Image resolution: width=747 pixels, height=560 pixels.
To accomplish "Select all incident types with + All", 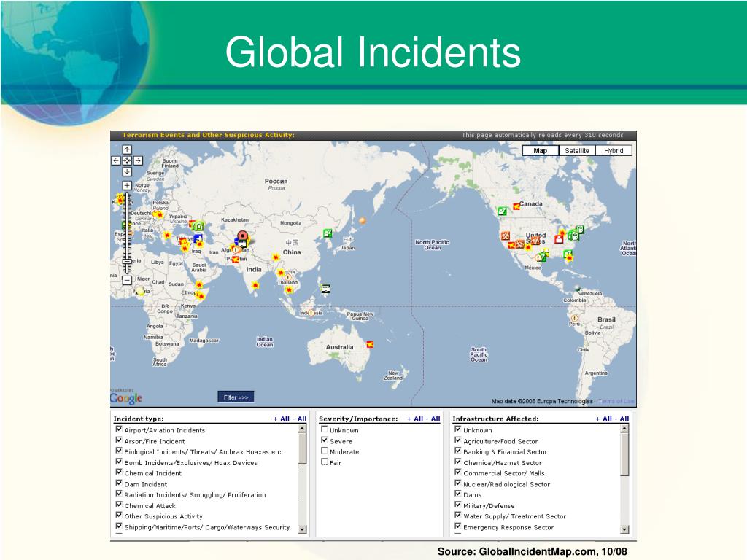I will click(x=282, y=419).
